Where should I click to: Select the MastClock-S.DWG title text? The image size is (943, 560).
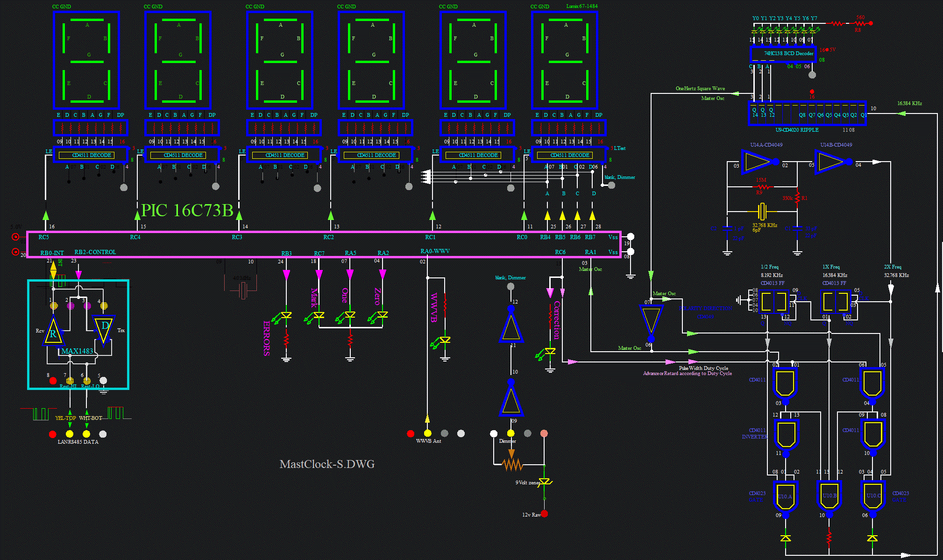click(x=327, y=464)
